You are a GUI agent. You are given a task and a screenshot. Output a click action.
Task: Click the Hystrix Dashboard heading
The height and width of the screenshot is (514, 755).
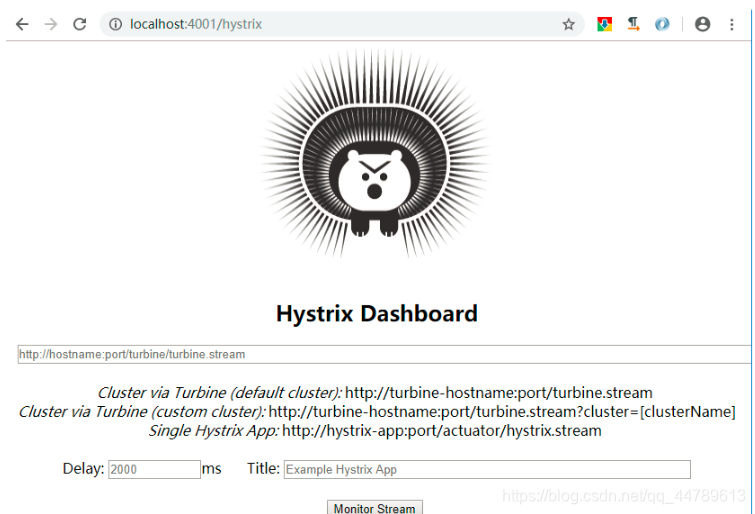(x=377, y=314)
